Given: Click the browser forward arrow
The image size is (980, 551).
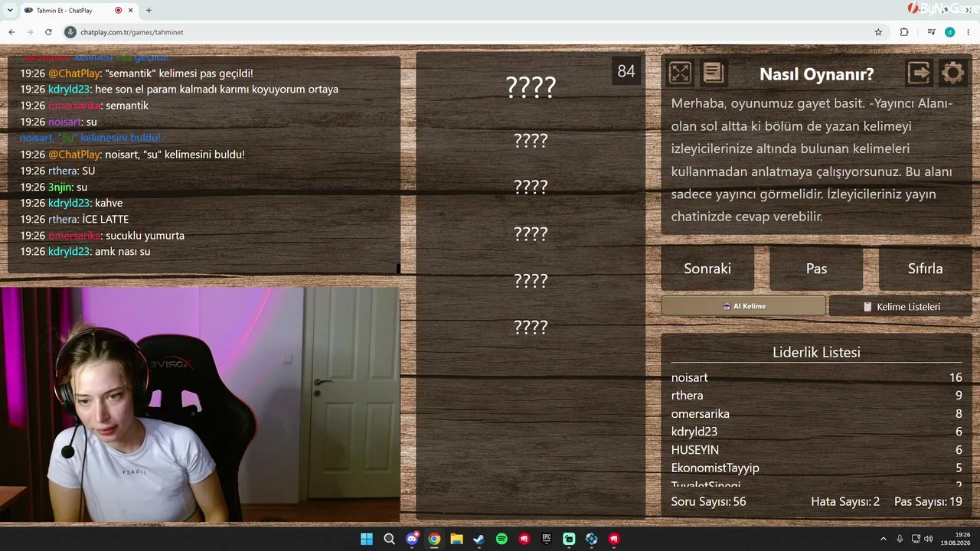Looking at the screenshot, I should 30,32.
